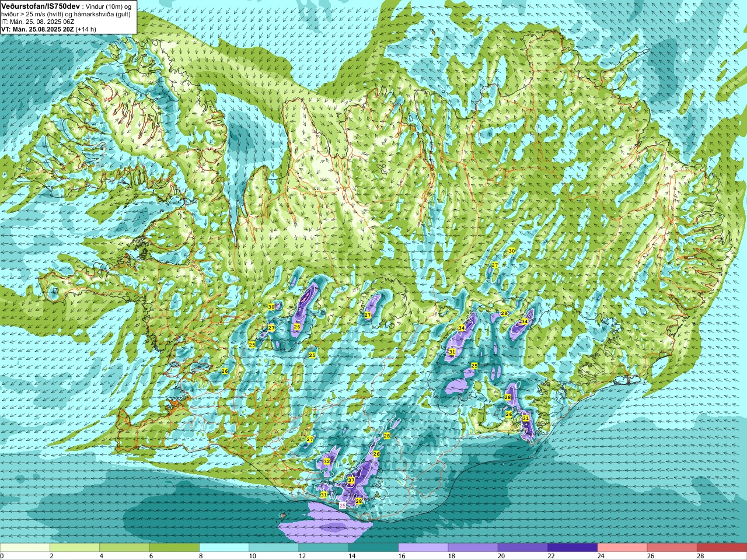Viewport: 747px width, 560px height.
Task: Click the legend scale tick number "18"
Action: (451, 556)
